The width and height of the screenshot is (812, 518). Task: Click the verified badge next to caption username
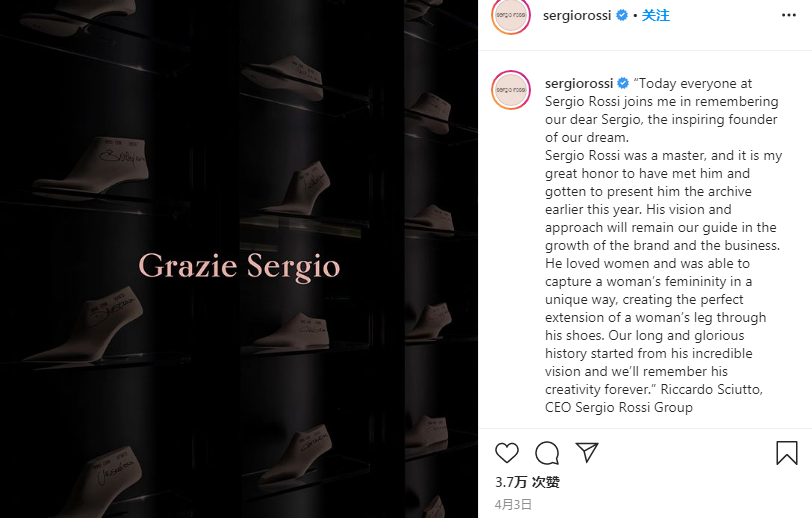point(623,83)
